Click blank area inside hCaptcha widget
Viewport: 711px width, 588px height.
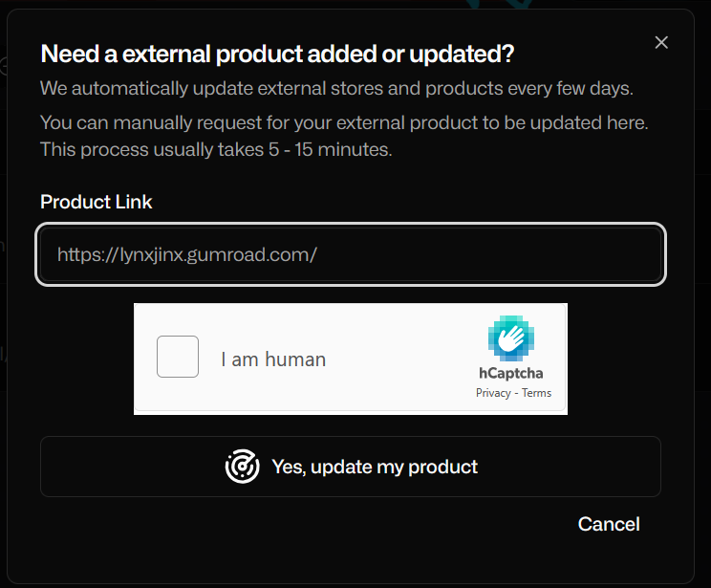[399, 359]
